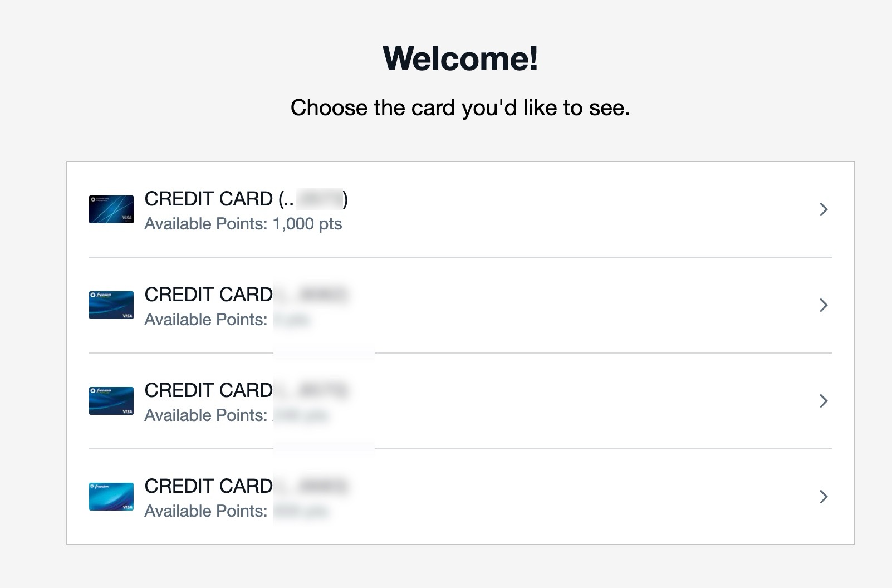Click the Freedom Unlimited card image, third row
This screenshot has width=892, height=588.
click(110, 400)
